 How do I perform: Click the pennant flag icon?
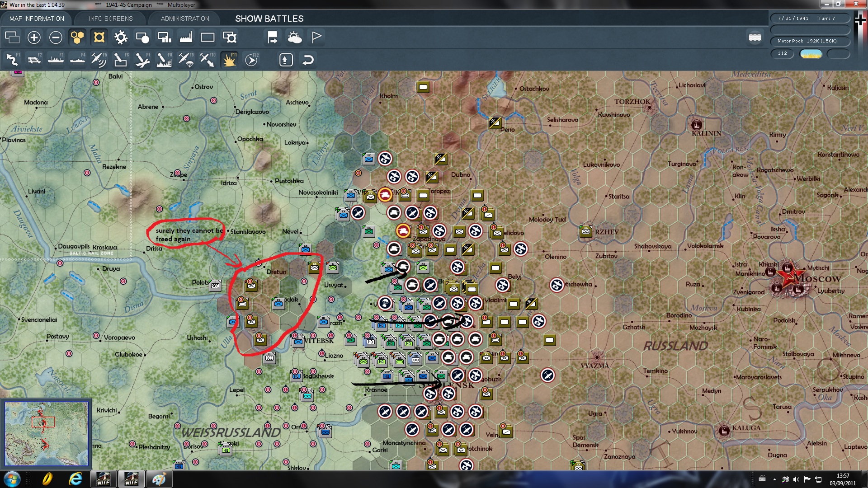(316, 37)
